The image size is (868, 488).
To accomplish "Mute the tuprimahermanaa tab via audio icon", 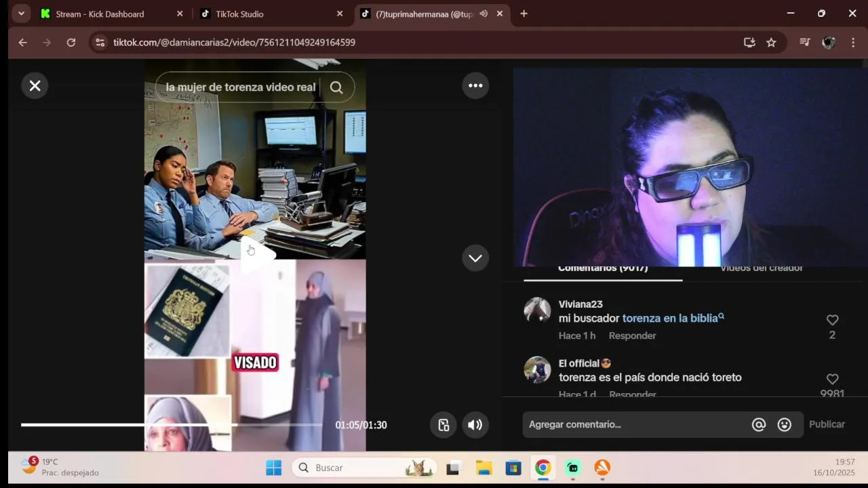I will coord(484,14).
